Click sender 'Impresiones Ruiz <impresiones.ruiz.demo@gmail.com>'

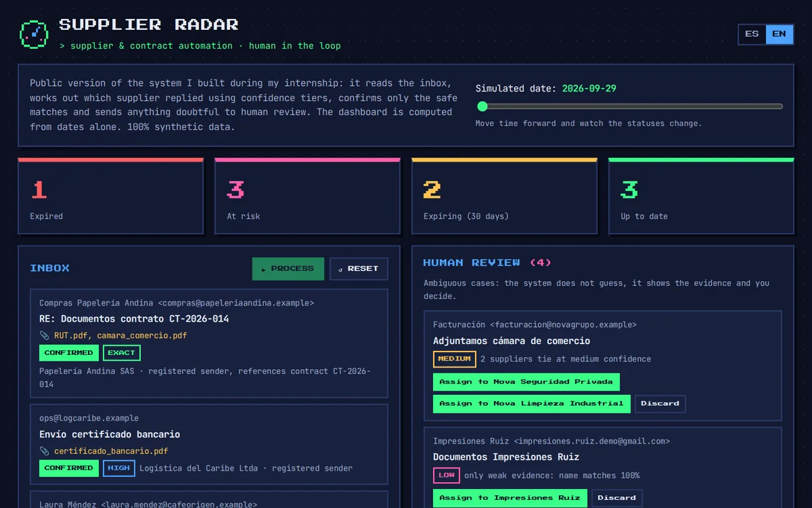(551, 442)
